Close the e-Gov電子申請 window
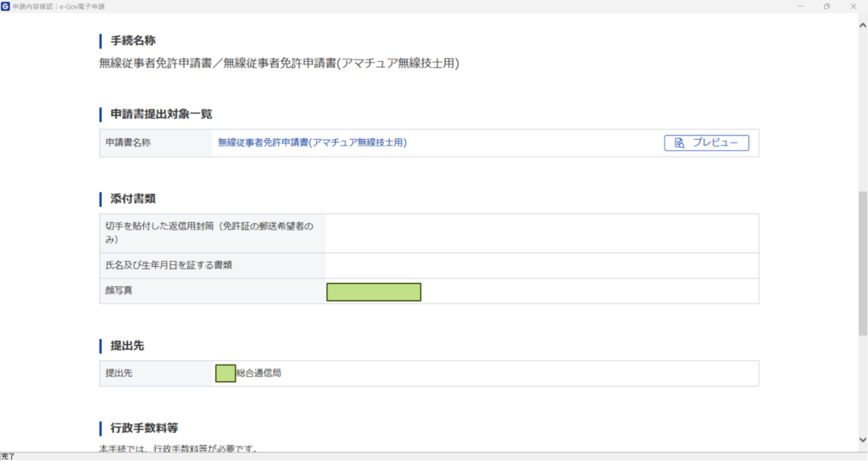Screen dimensions: 868x461 (x=854, y=6)
